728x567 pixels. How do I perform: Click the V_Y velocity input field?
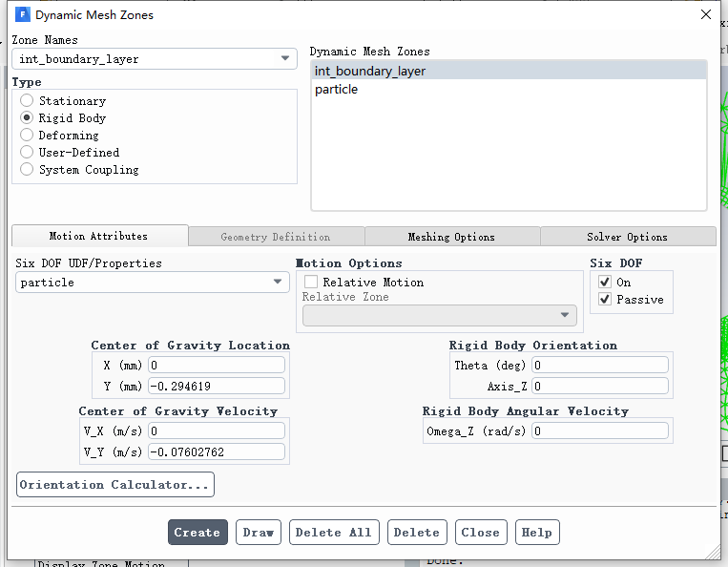point(216,451)
